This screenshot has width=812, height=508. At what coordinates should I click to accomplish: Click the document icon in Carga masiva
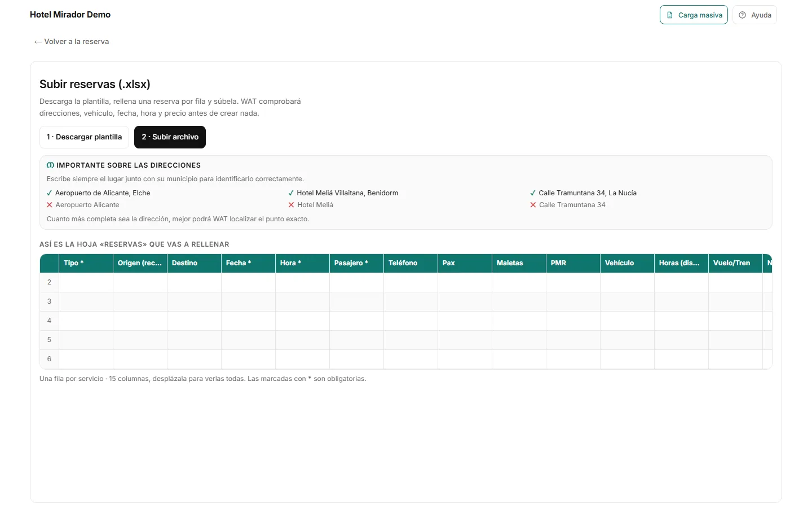[x=670, y=15]
